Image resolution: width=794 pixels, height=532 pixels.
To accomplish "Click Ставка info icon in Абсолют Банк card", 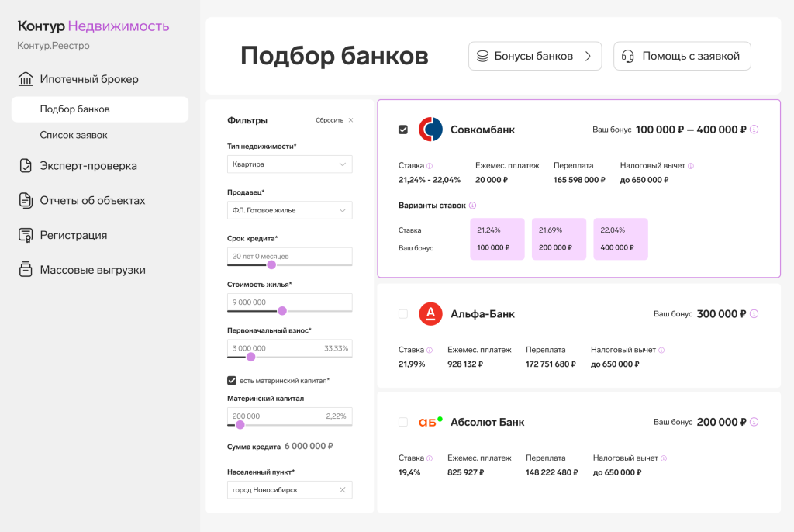I will tap(430, 458).
